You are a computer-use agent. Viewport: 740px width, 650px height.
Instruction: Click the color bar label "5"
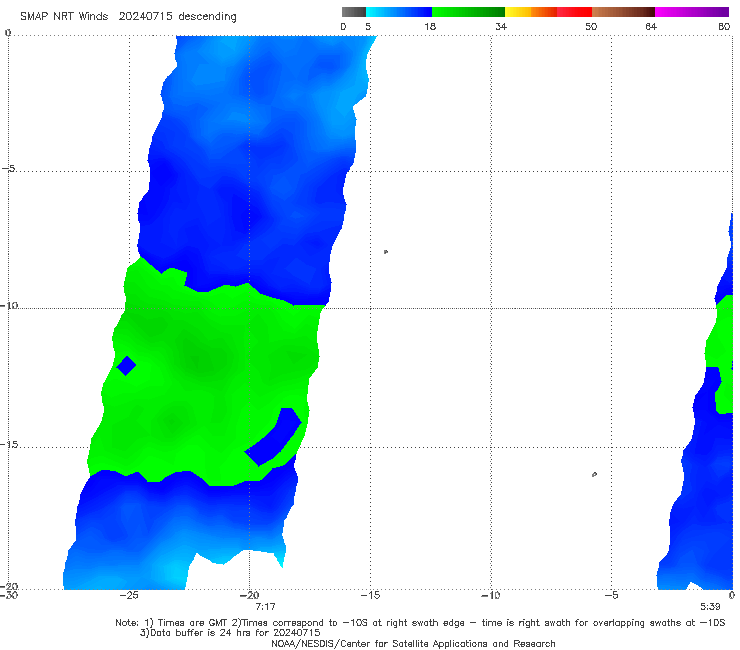coord(368,26)
